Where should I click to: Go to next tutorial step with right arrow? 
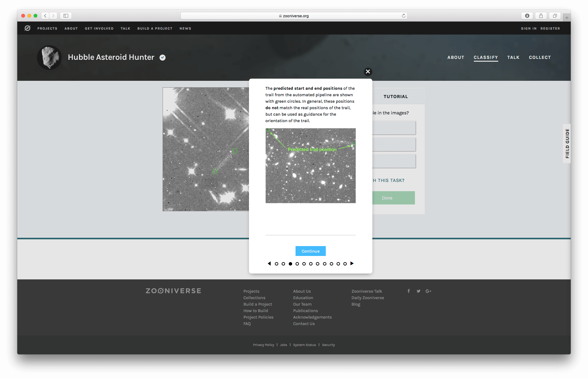coord(352,264)
